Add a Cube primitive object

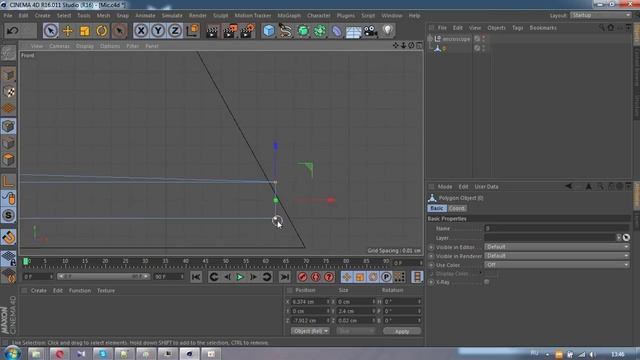[x=269, y=31]
